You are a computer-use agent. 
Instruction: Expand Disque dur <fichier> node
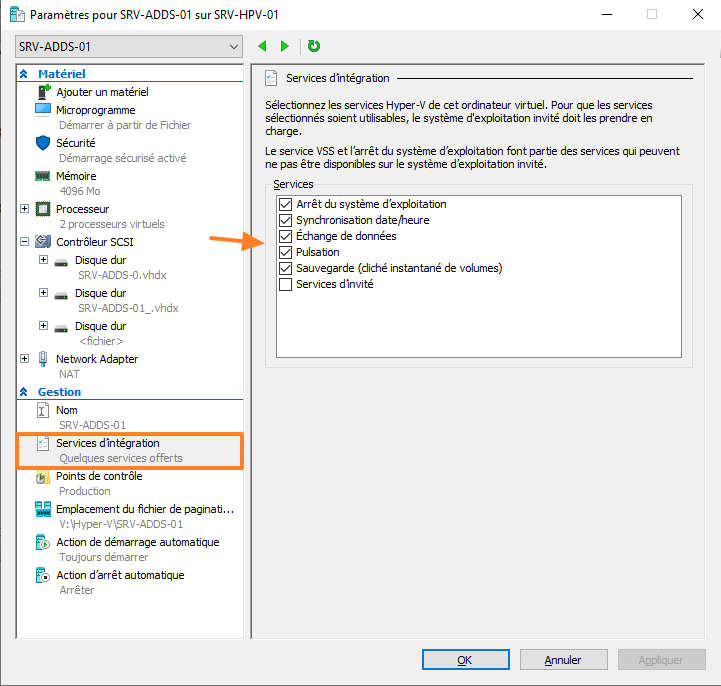tap(43, 326)
